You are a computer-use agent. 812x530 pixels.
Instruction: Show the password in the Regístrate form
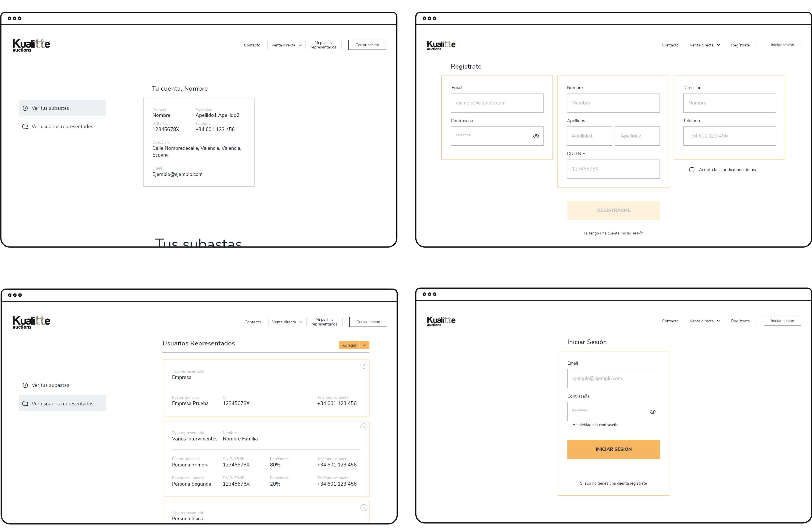tap(536, 136)
